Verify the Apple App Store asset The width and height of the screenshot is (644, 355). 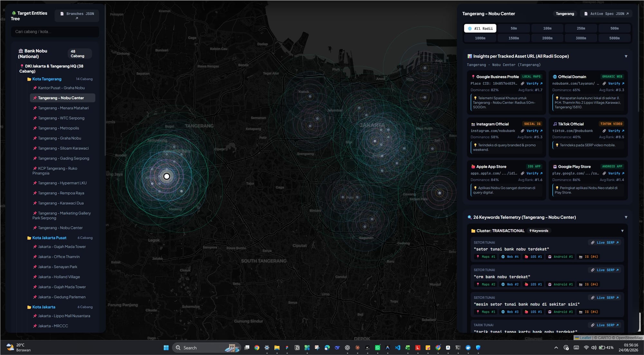point(532,174)
